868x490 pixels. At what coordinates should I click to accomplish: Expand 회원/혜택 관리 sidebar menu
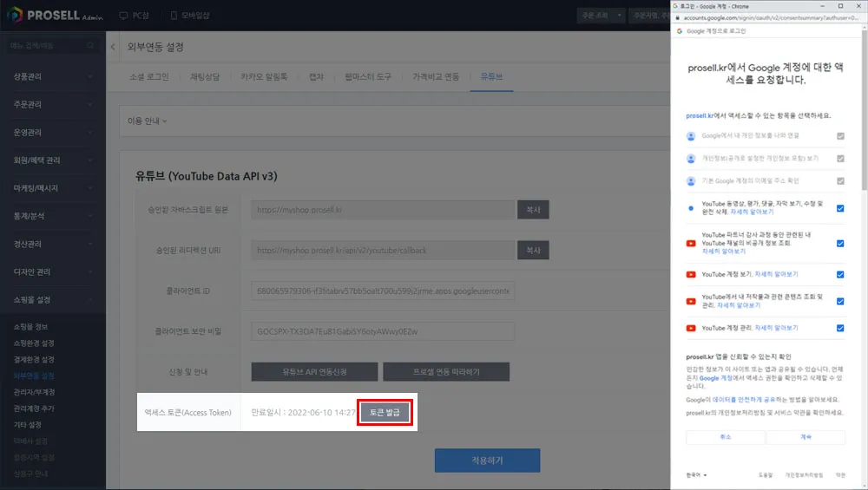coord(53,160)
